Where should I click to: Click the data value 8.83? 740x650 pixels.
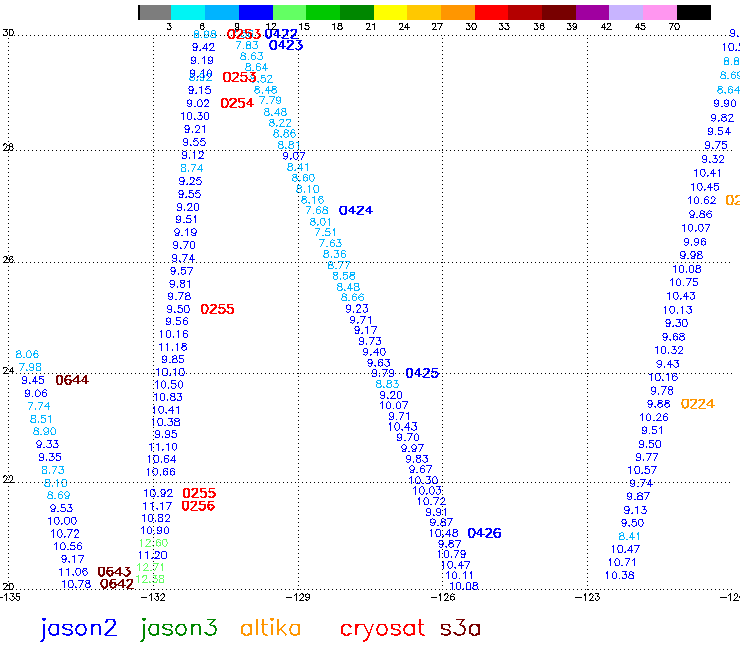(x=387, y=384)
